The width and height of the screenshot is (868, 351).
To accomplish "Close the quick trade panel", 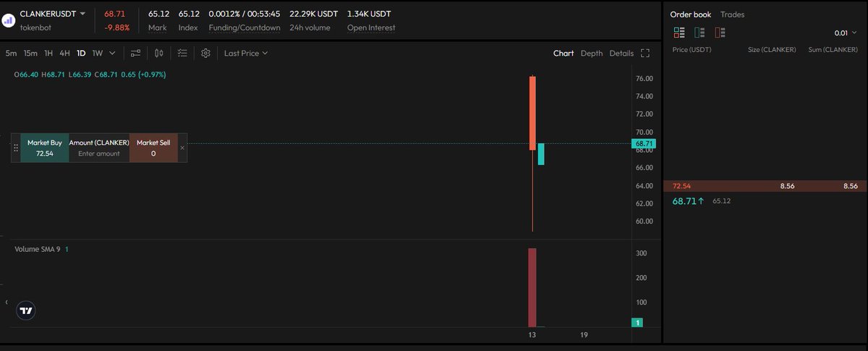I will [x=182, y=148].
